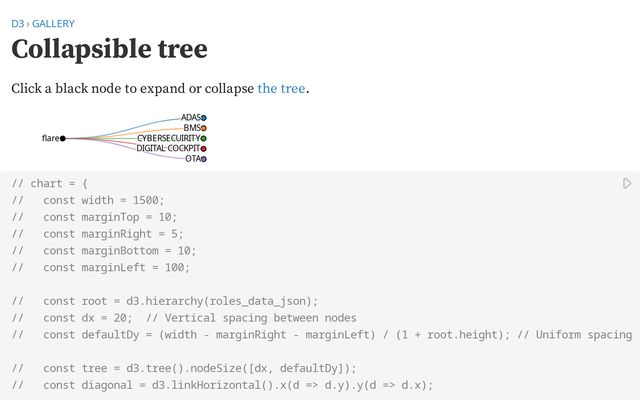640x400 pixels.
Task: Open the D3 breadcrumb link
Action: pyautogui.click(x=17, y=23)
